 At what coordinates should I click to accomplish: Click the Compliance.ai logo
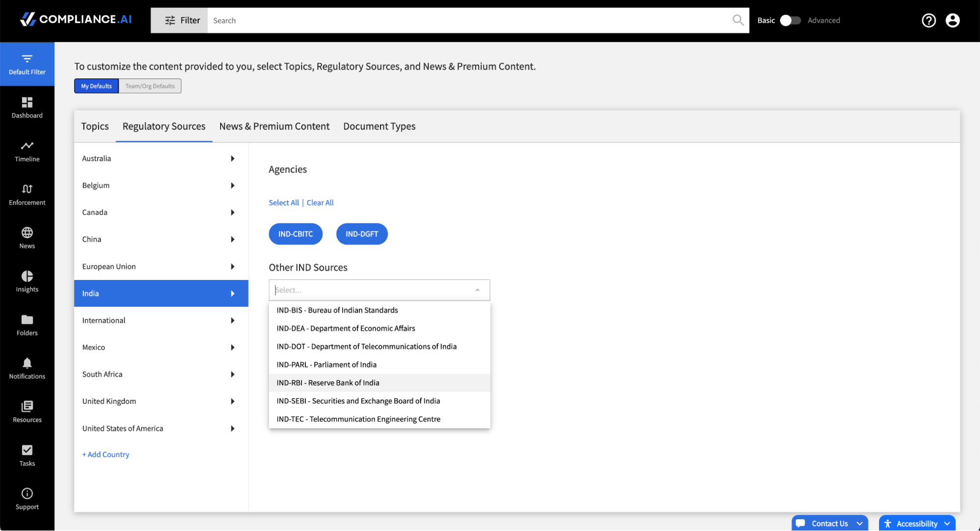point(76,19)
